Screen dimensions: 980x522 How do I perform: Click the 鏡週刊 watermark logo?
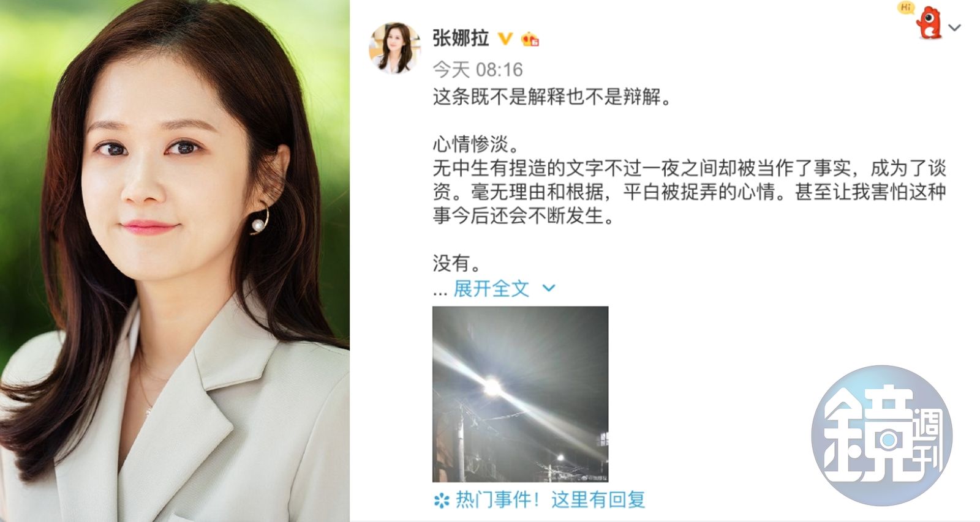click(x=881, y=435)
